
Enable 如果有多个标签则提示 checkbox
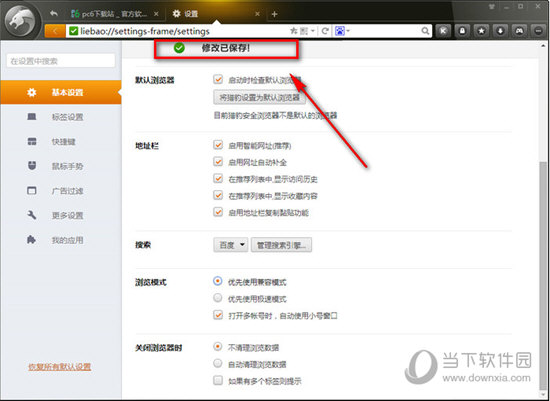(218, 380)
